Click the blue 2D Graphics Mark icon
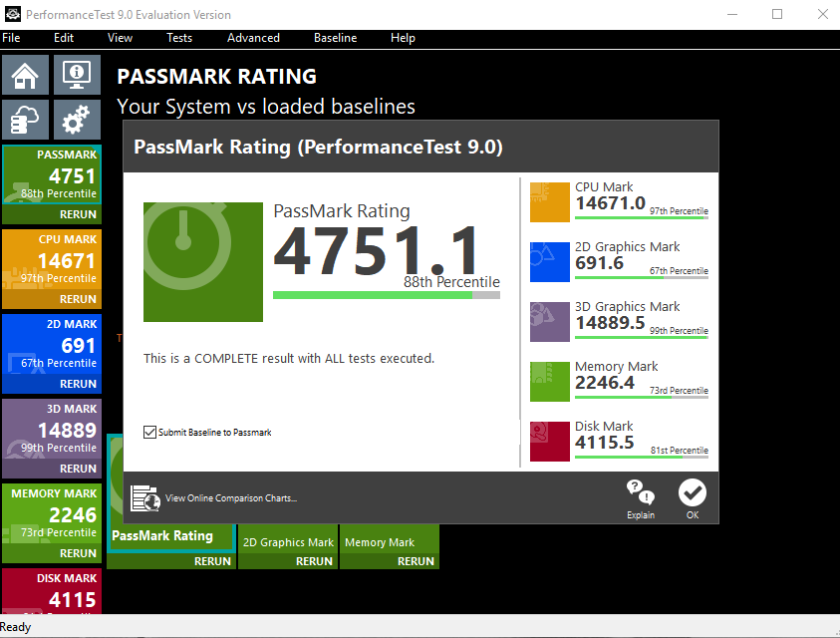Viewport: 840px width, 638px height. (550, 261)
